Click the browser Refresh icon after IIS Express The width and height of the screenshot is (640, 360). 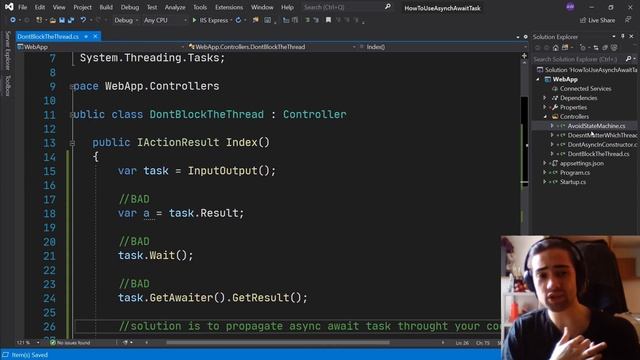(x=238, y=20)
